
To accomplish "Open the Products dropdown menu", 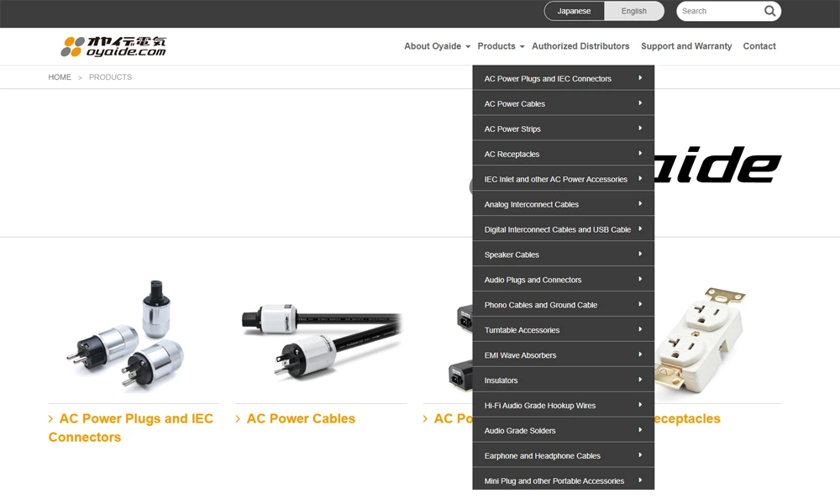I will (501, 46).
